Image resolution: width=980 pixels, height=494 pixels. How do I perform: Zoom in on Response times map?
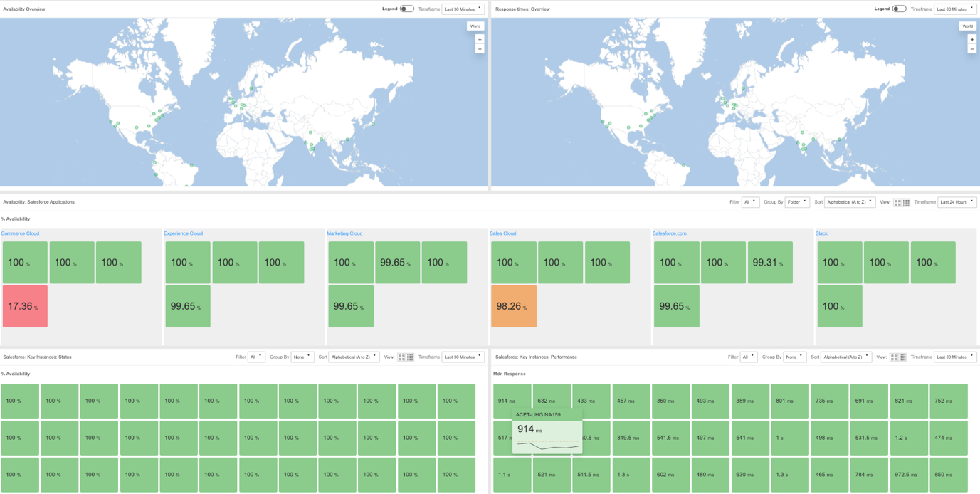point(971,40)
